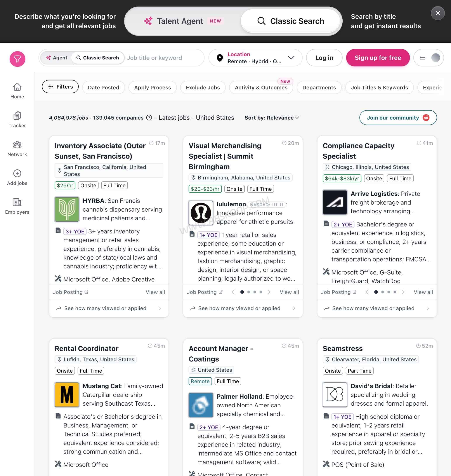The height and width of the screenshot is (476, 451).
Task: Click the Reddit icon in Join our community
Action: tap(426, 118)
